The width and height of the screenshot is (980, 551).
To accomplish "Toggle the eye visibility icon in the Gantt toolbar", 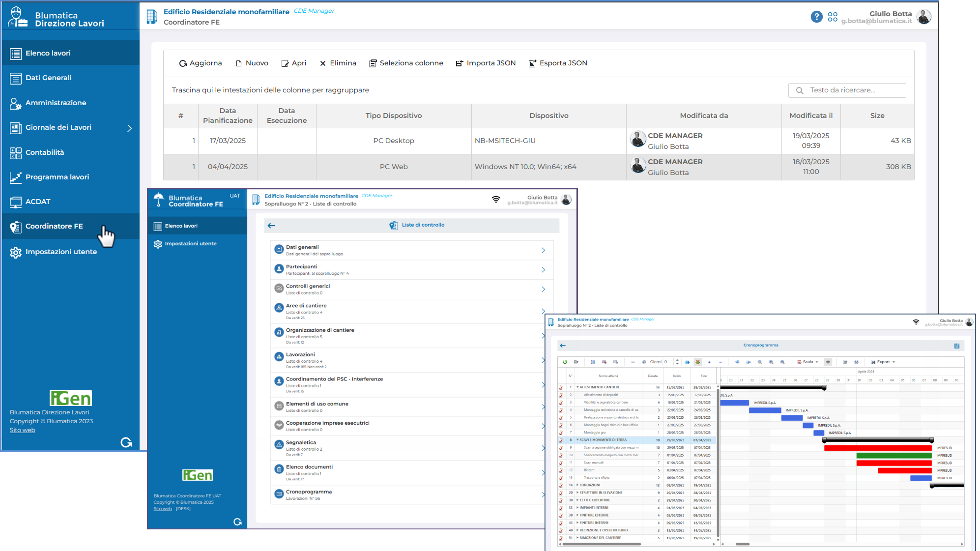I will pyautogui.click(x=828, y=362).
